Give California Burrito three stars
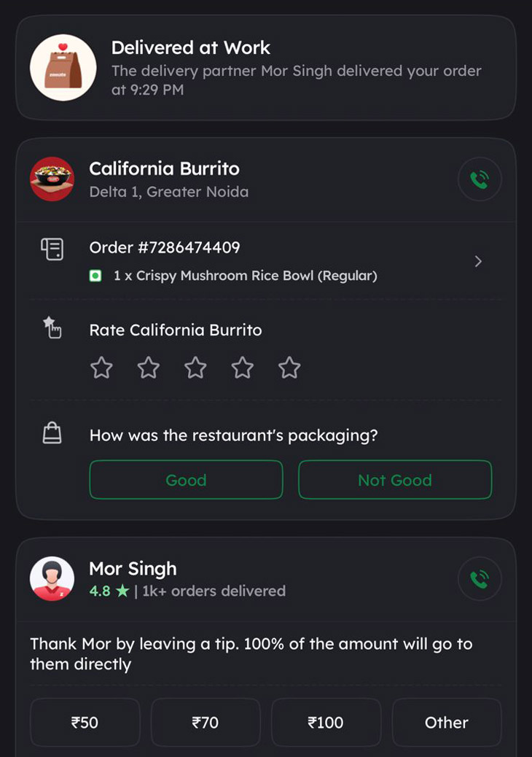 click(x=195, y=368)
